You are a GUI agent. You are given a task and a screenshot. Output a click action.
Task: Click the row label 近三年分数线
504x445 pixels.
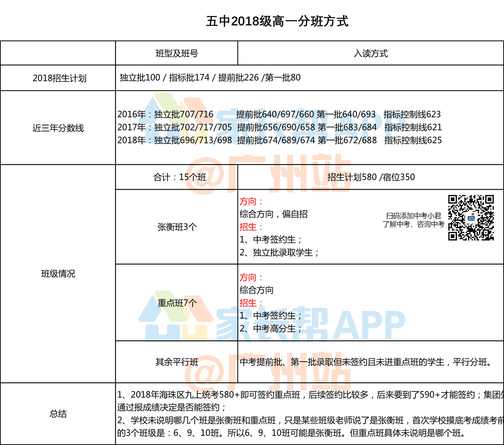58,128
